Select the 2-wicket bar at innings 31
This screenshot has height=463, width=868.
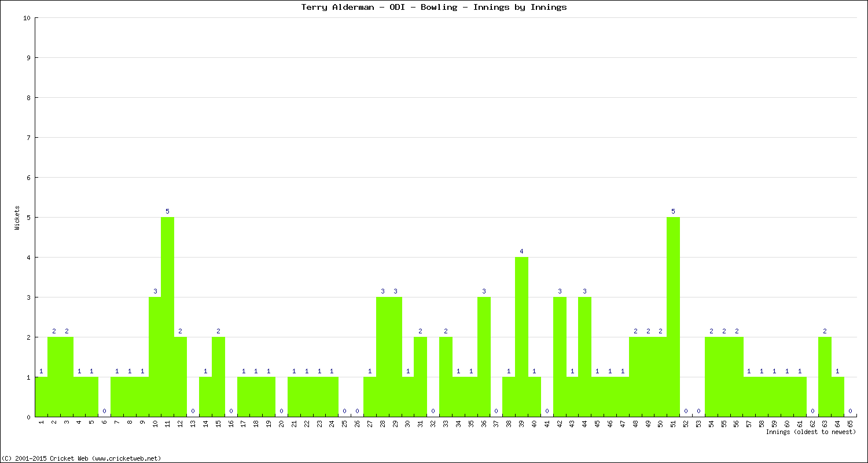pos(420,377)
